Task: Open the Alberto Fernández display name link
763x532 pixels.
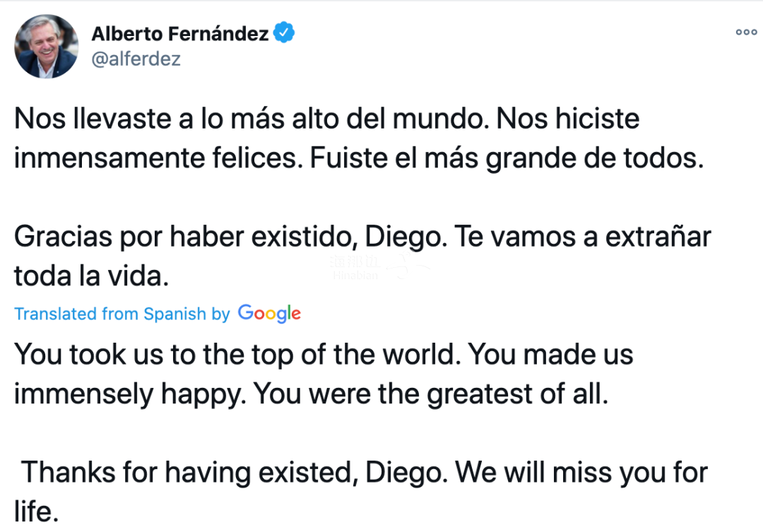Action: (180, 34)
